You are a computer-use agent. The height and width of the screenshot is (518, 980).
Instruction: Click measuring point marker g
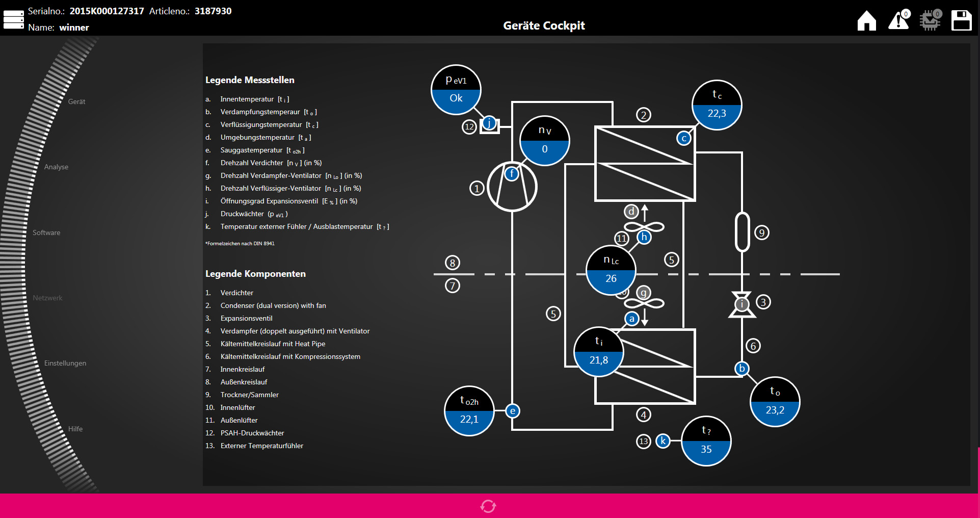644,293
